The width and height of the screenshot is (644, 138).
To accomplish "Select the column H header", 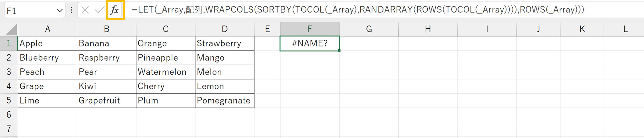I will (428, 29).
